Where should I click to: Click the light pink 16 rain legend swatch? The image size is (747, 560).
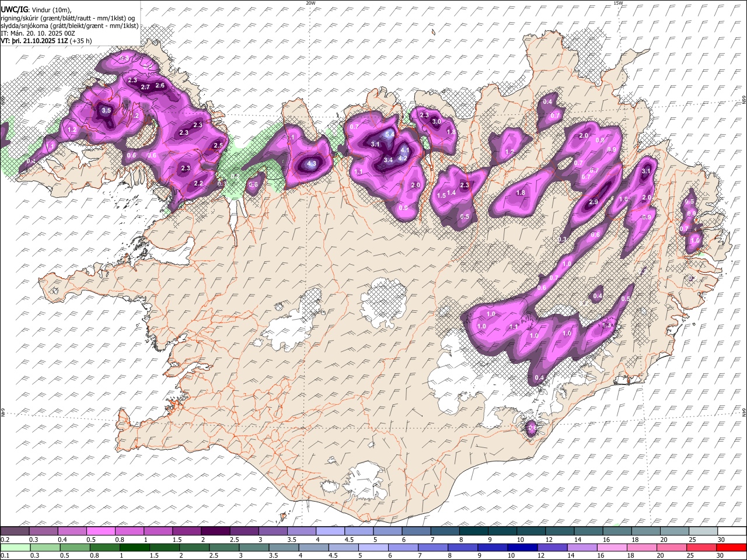[613, 547]
